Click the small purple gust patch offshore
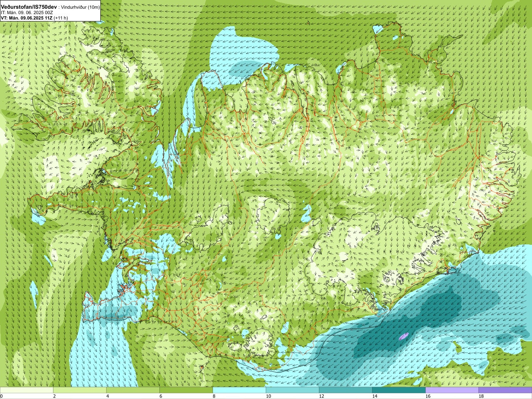The height and width of the screenshot is (399, 532). coord(404,336)
